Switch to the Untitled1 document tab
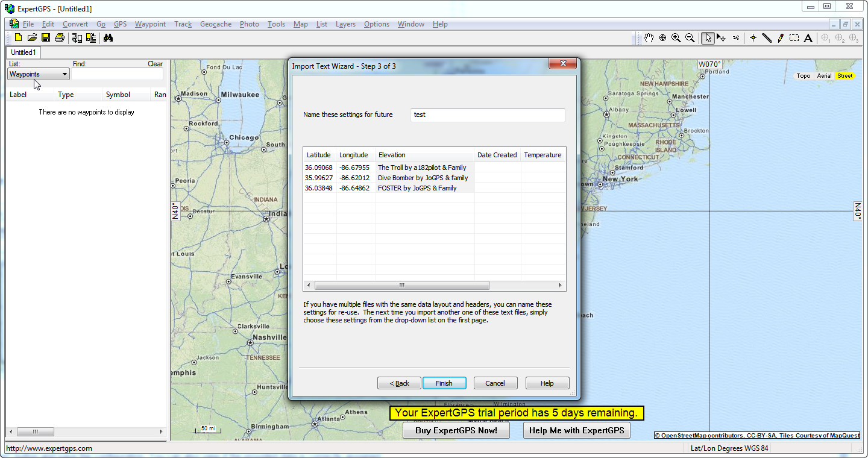The image size is (868, 458). [24, 52]
